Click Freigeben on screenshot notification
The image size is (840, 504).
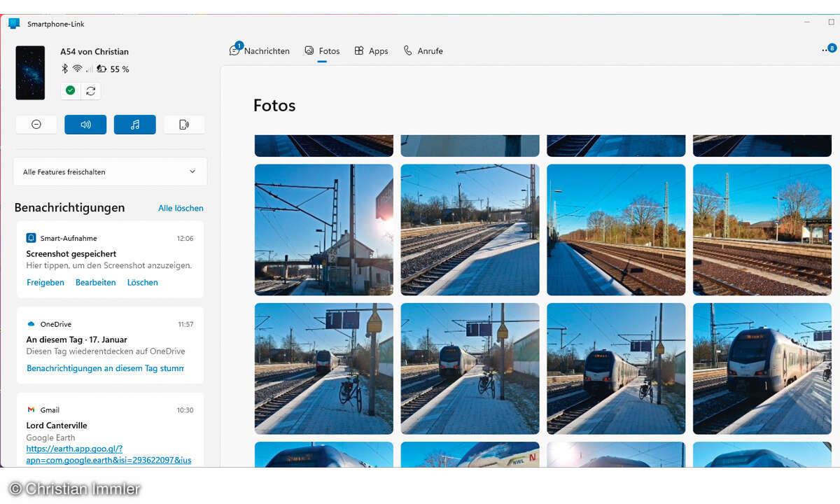45,283
